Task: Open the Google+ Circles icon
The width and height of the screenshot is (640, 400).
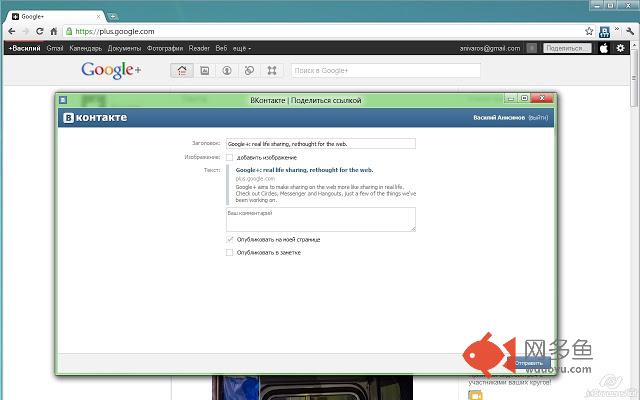Action: 249,71
